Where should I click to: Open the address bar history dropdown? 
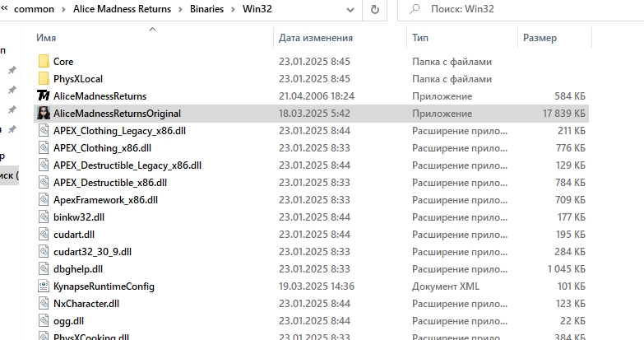(350, 10)
